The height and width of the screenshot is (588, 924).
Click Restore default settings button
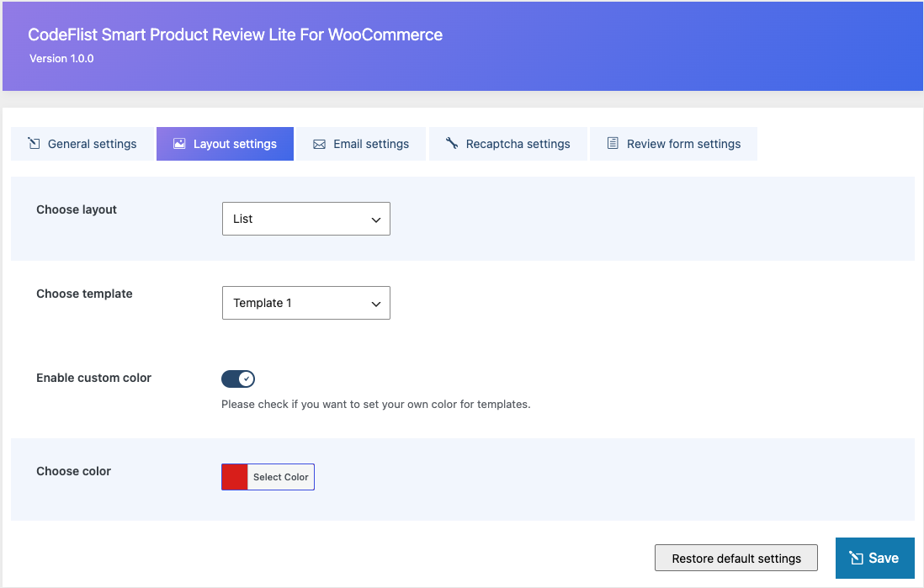click(x=736, y=558)
